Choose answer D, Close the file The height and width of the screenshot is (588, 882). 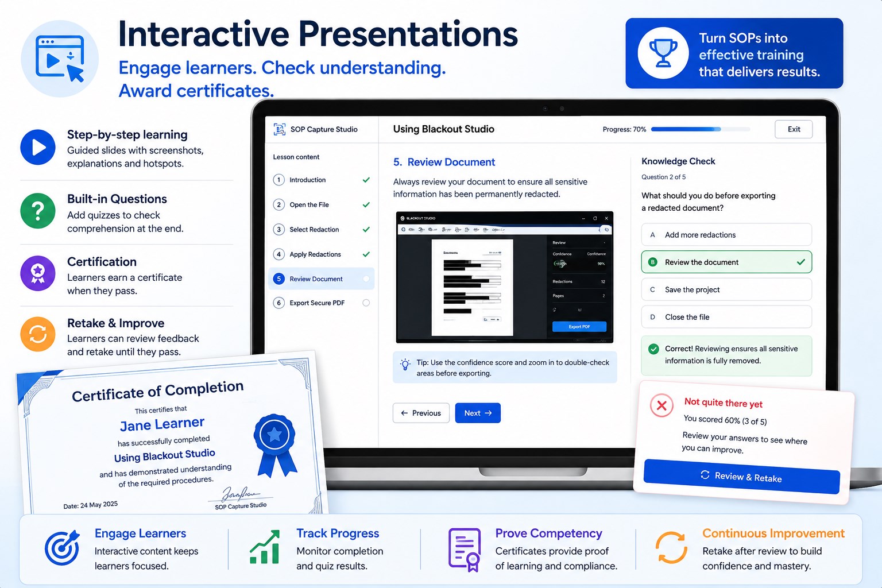(726, 317)
